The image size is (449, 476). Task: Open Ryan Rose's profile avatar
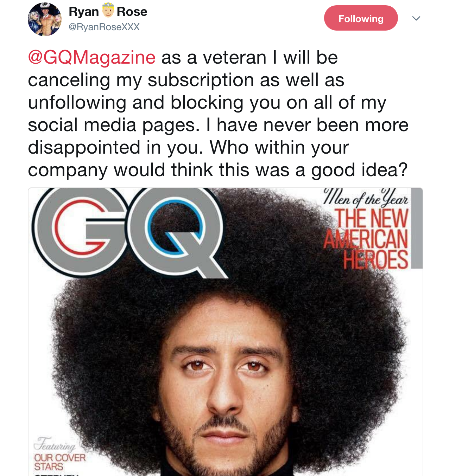pyautogui.click(x=45, y=19)
